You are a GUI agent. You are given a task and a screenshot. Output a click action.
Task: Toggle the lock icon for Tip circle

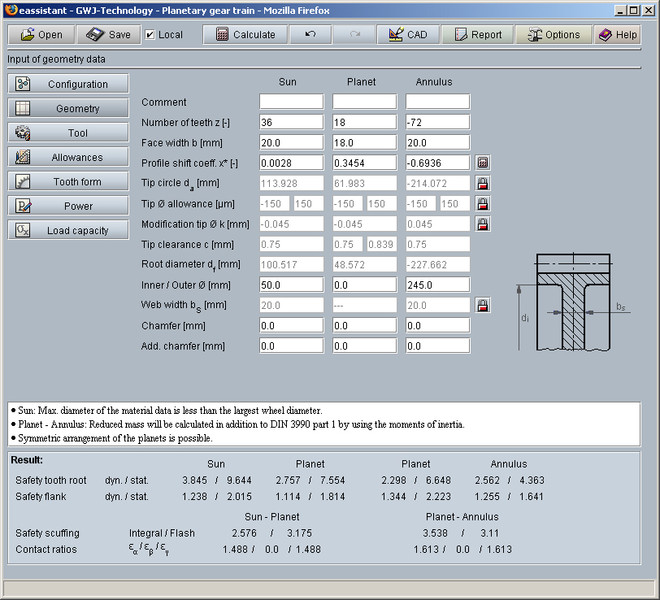point(483,183)
